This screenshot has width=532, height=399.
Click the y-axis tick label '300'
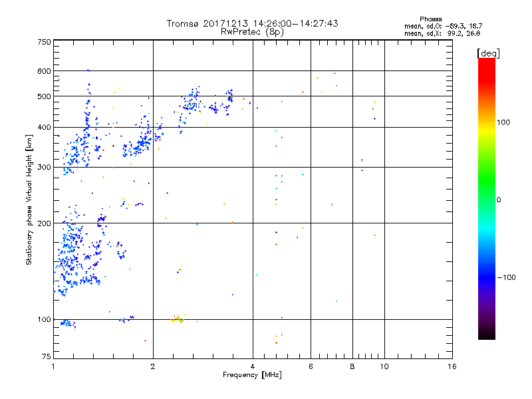pyautogui.click(x=45, y=168)
